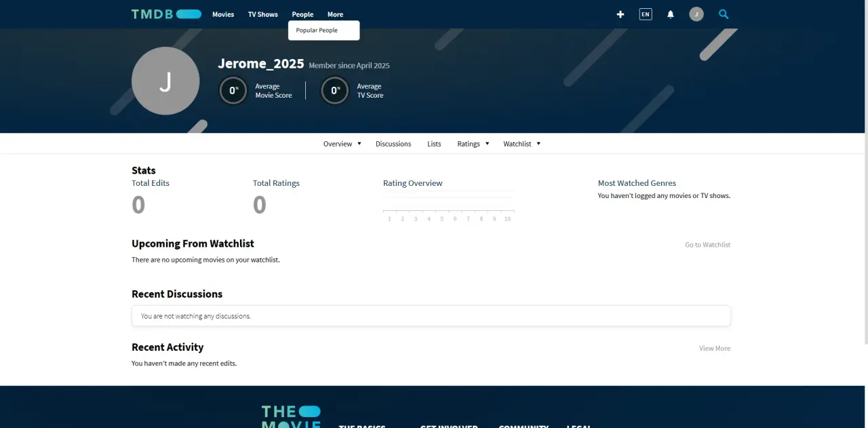Viewport: 868px width, 428px height.
Task: Open the People menu
Action: coord(302,14)
